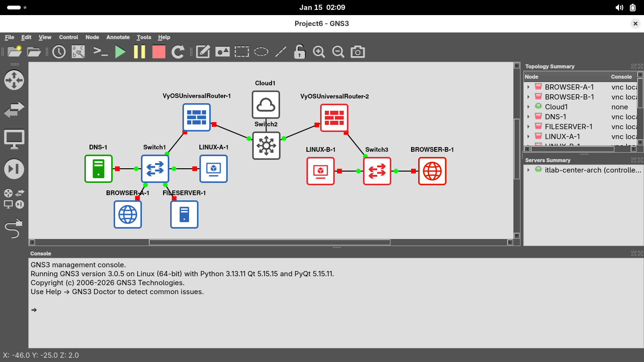Expand the Cloud1 node in summary
The height and width of the screenshot is (362, 644).
click(528, 107)
